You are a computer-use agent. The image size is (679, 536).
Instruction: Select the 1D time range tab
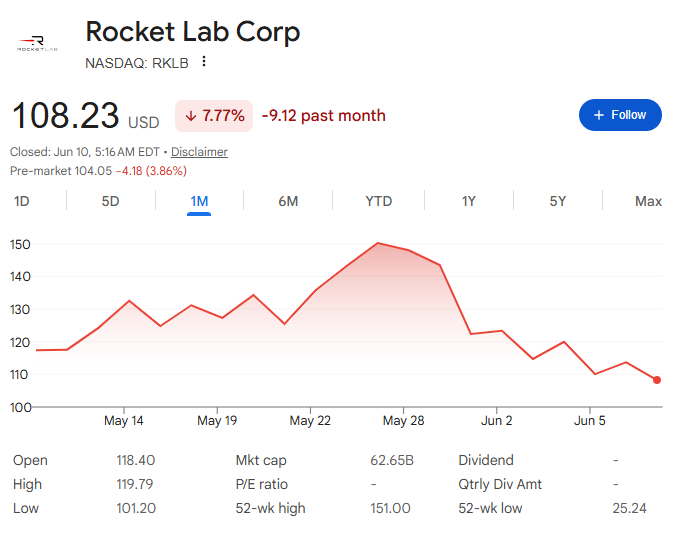(22, 201)
